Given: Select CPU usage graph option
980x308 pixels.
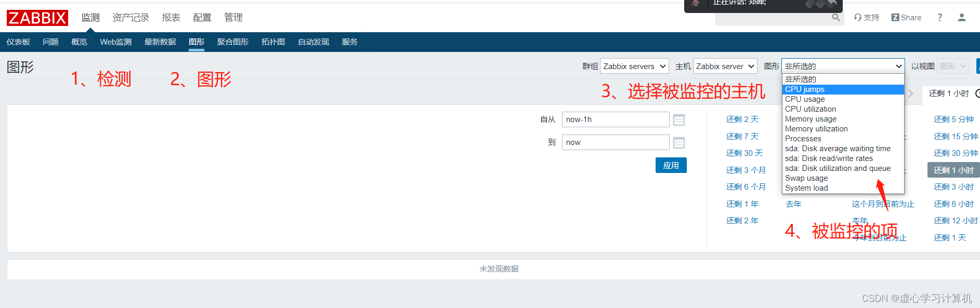Looking at the screenshot, I should tap(843, 99).
